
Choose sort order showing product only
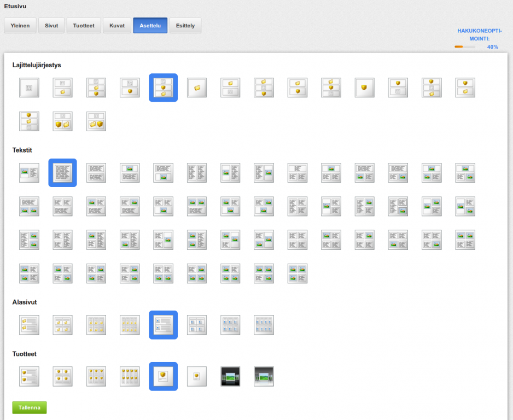[364, 87]
